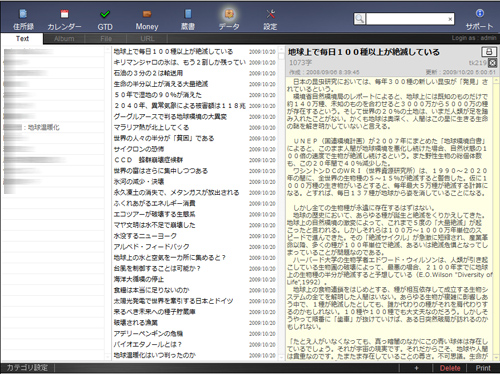Select article 水没するニューヨーク
The image size is (500, 374).
coord(195,236)
